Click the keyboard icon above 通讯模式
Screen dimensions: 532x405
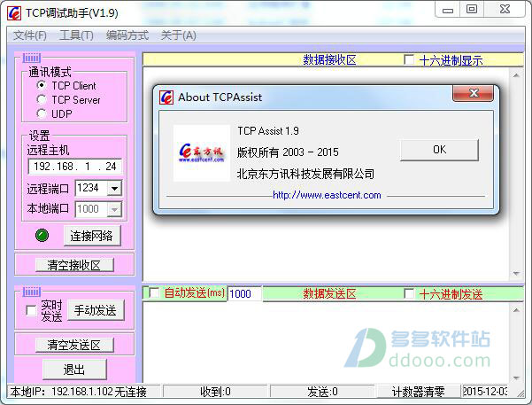point(32,58)
